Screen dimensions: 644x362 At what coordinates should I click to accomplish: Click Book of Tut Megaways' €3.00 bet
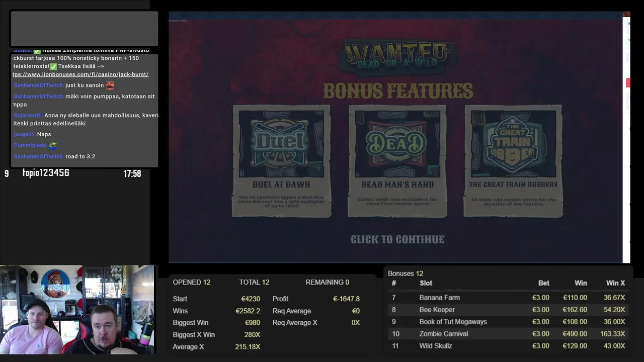(541, 322)
